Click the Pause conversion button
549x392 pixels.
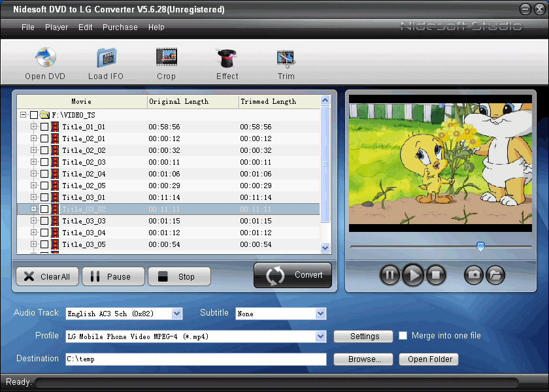[x=114, y=276]
